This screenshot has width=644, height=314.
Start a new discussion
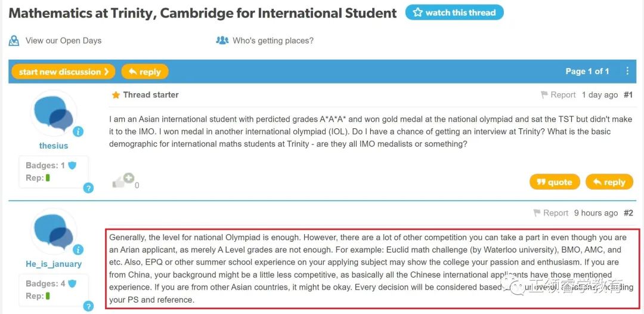pyautogui.click(x=63, y=72)
